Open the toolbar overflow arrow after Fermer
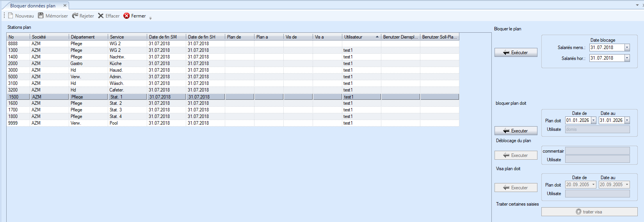This screenshot has width=644, height=222. pyautogui.click(x=150, y=18)
